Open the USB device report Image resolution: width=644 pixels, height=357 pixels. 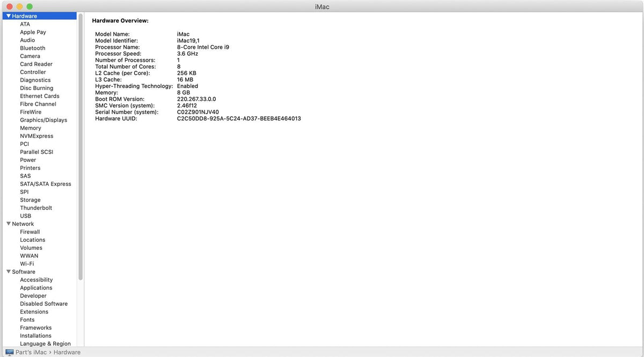click(26, 215)
